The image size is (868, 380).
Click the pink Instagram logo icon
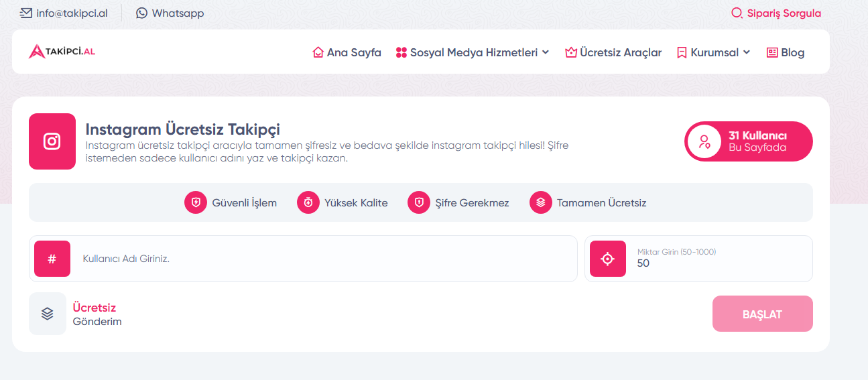click(x=52, y=141)
